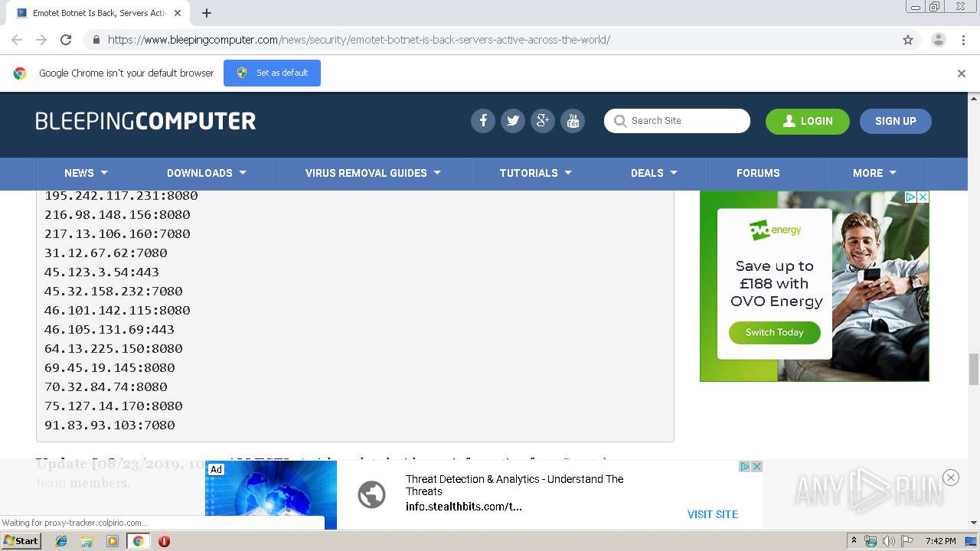The width and height of the screenshot is (980, 551).
Task: Expand the DOWNLOADS dropdown menu
Action: [x=207, y=173]
